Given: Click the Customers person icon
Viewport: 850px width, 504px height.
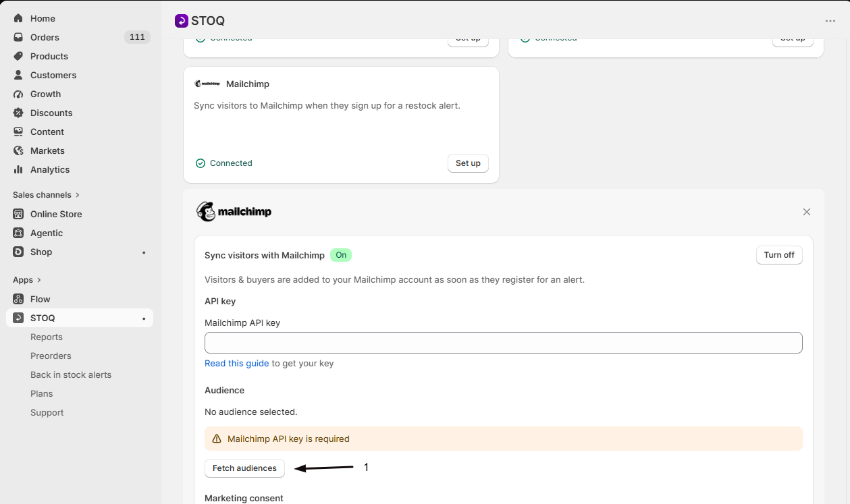Looking at the screenshot, I should (18, 75).
